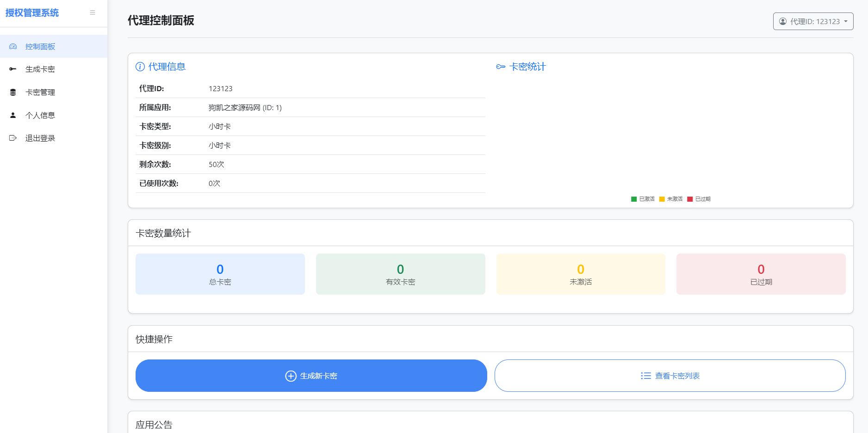Expand the 代理ID: 123123 account dropdown
The height and width of the screenshot is (433, 868).
(x=813, y=21)
